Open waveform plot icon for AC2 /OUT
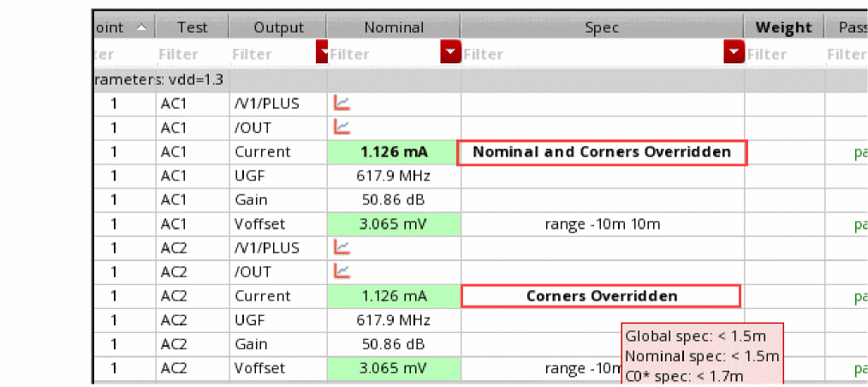Image resolution: width=868 pixels, height=387 pixels. (x=342, y=271)
